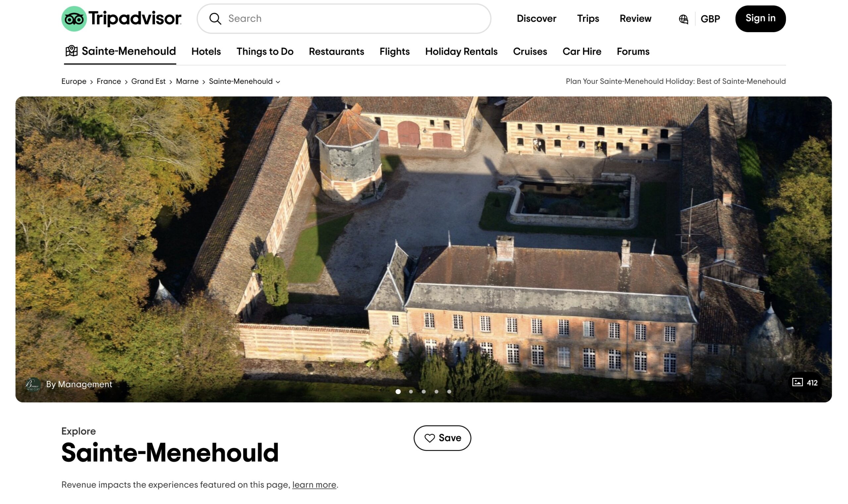
Task: Go to the Grand Est breadcrumb
Action: tap(148, 81)
